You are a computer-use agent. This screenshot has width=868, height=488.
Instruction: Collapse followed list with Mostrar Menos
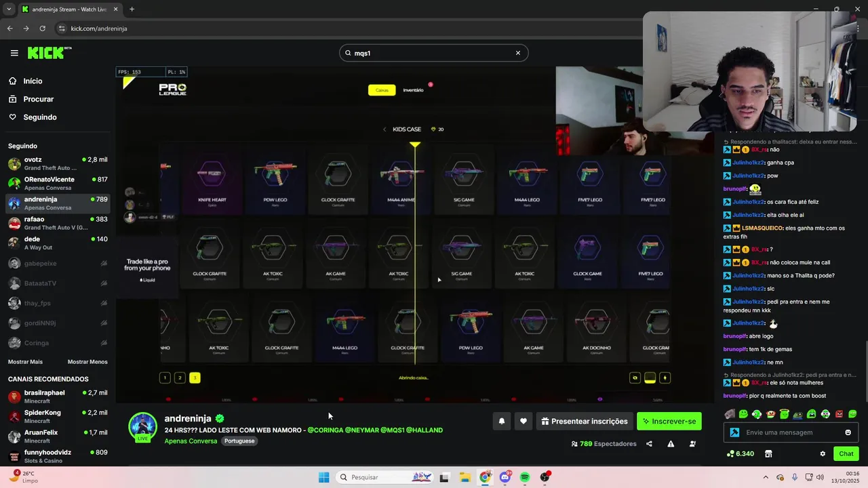[87, 362]
